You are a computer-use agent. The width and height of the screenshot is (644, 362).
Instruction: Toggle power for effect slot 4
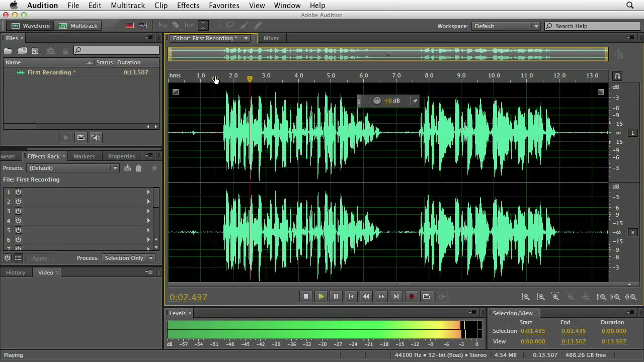tap(18, 220)
